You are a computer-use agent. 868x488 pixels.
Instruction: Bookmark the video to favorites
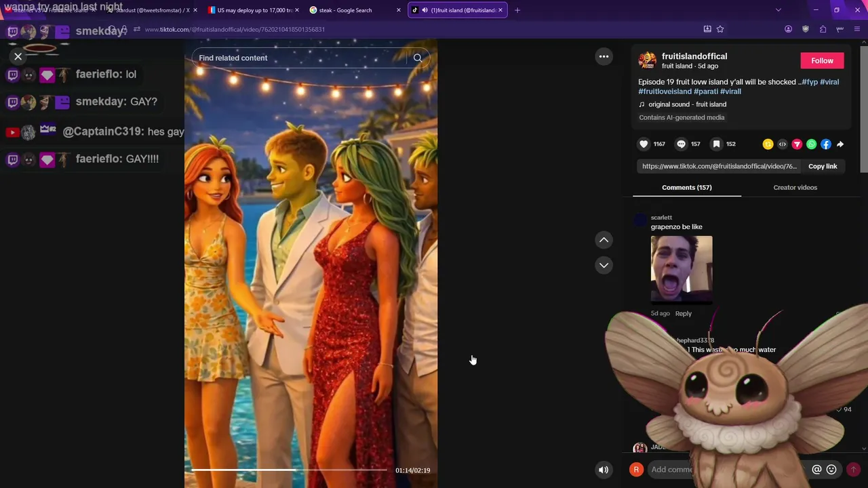tap(716, 144)
